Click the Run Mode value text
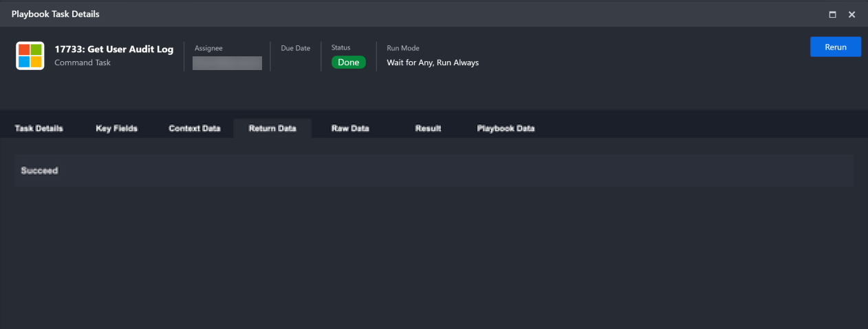Viewport: 868px width, 329px height. [x=433, y=63]
